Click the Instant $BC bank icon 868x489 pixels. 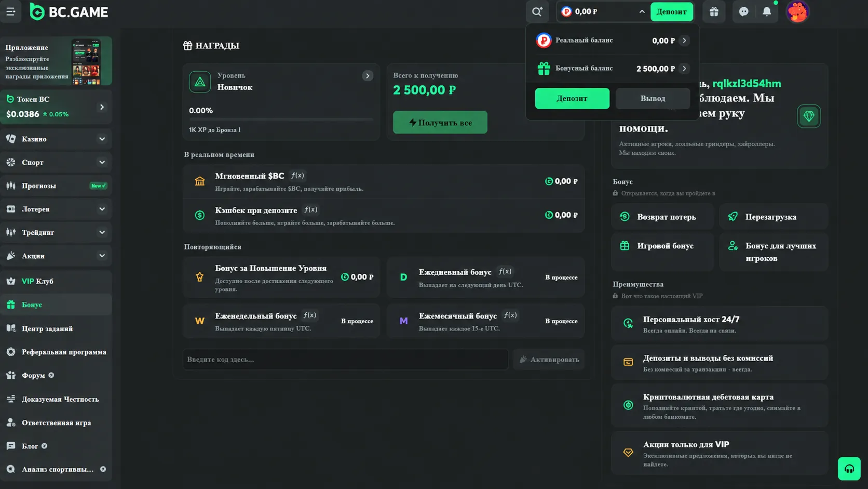(x=200, y=181)
